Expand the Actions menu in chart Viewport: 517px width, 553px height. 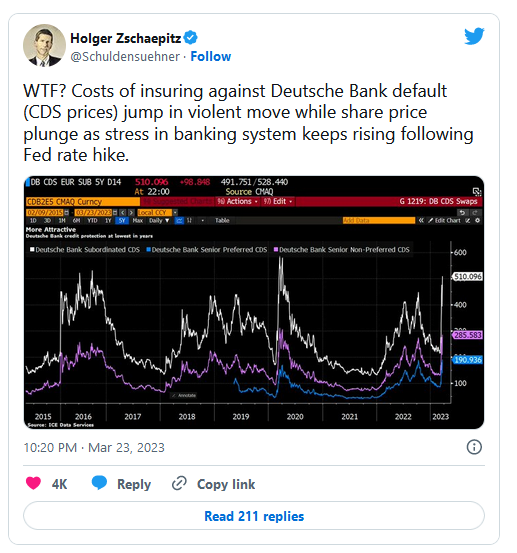(x=238, y=201)
